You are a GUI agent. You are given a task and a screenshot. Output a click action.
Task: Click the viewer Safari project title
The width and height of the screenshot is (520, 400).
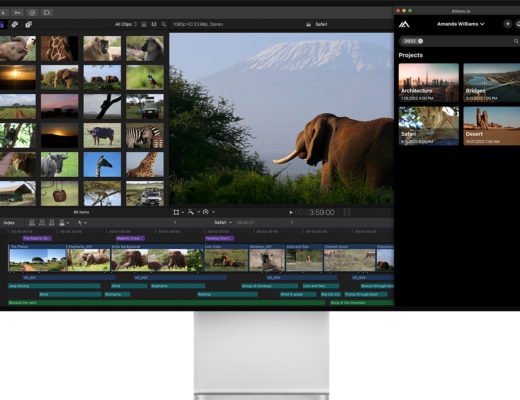point(321,24)
